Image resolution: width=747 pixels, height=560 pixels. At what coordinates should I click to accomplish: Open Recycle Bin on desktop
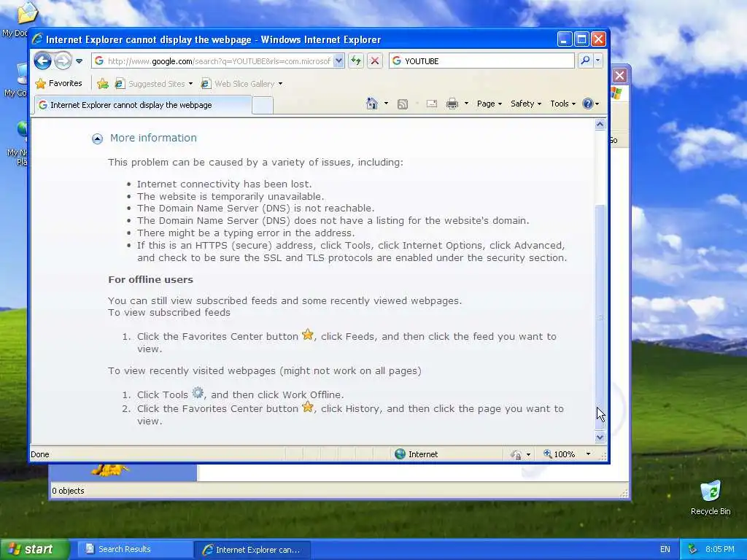pos(711,497)
